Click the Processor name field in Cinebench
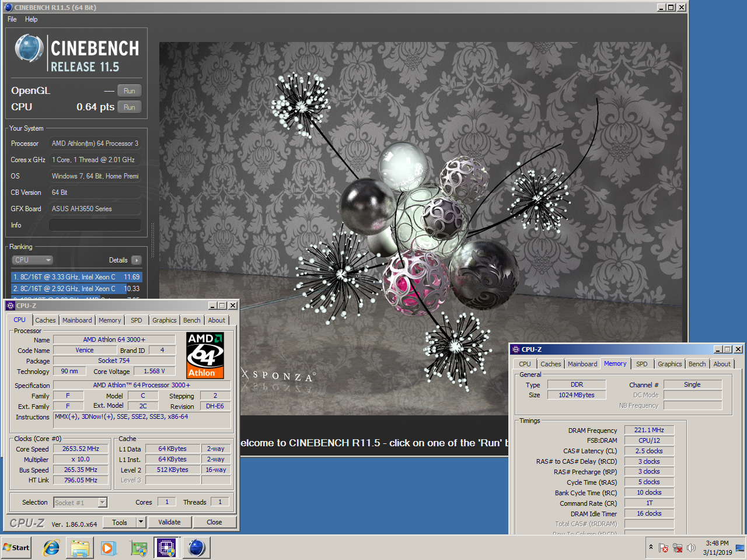The height and width of the screenshot is (560, 747). pyautogui.click(x=95, y=143)
